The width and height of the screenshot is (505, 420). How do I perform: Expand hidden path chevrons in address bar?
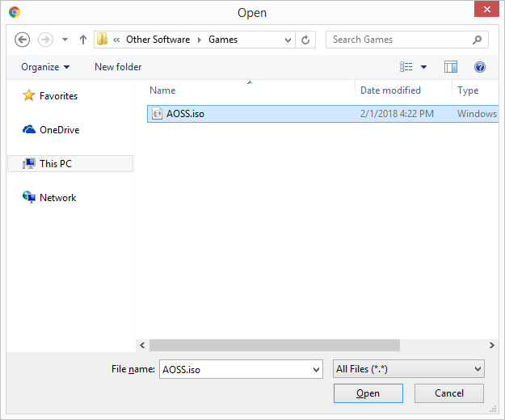[116, 40]
